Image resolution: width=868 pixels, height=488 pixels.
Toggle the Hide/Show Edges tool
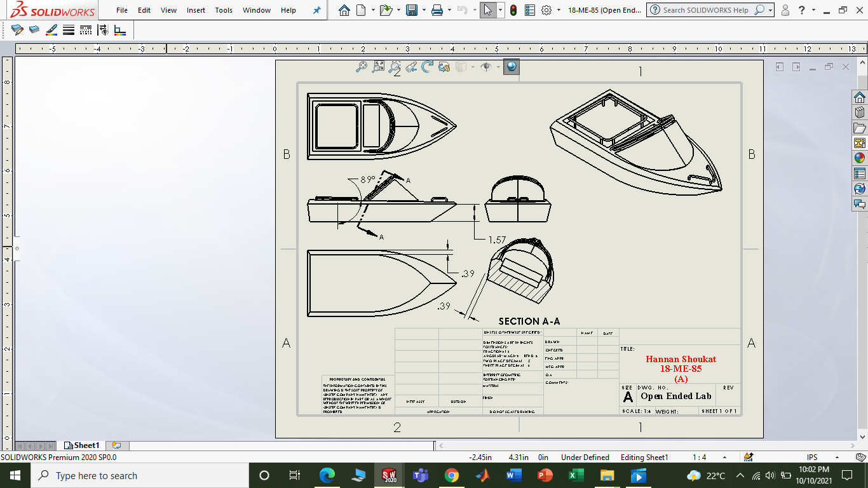pyautogui.click(x=102, y=30)
